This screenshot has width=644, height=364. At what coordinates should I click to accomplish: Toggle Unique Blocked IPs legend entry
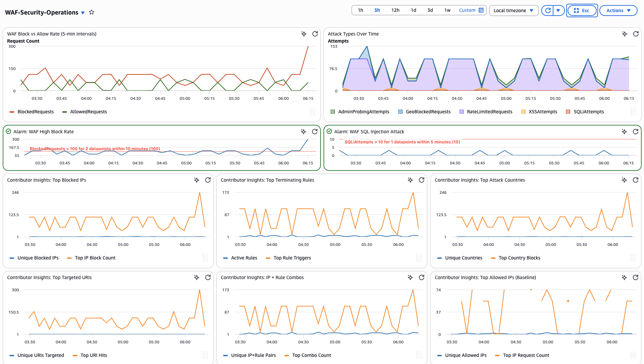pos(34,258)
